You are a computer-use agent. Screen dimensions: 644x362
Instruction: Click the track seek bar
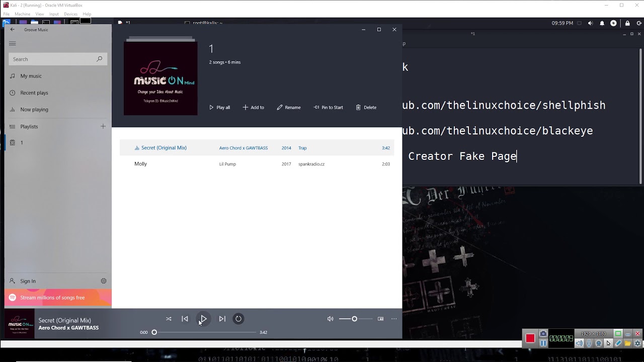coord(205,332)
